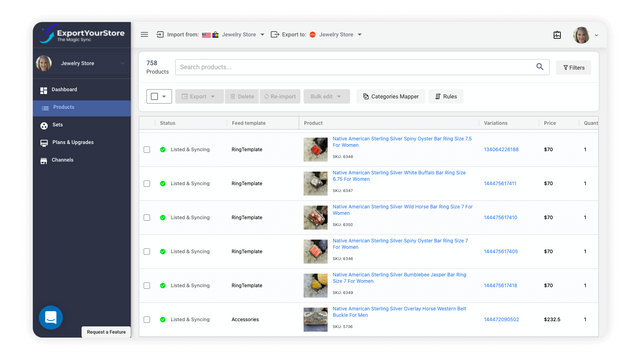640x360 pixels.
Task: Select Products in the sidebar menu
Action: click(x=82, y=108)
